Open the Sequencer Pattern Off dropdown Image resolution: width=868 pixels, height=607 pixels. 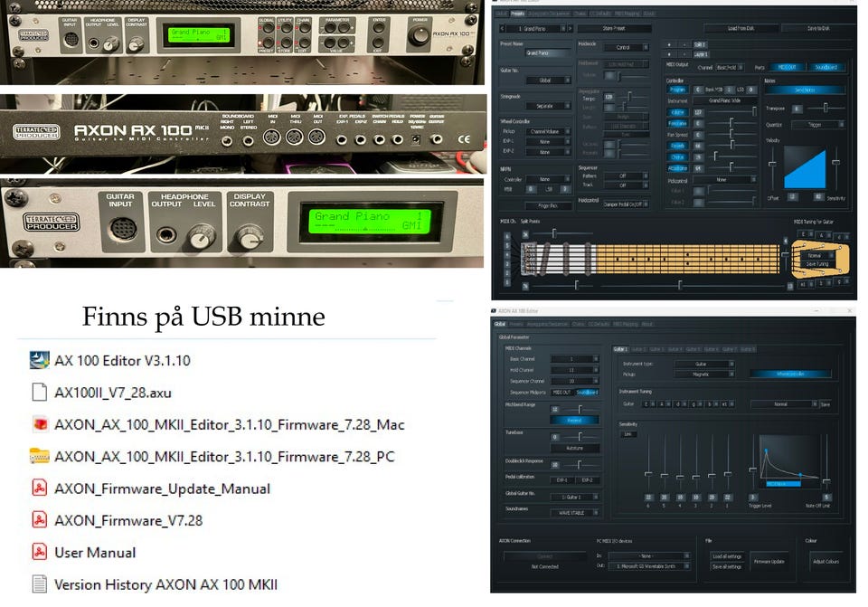click(626, 176)
